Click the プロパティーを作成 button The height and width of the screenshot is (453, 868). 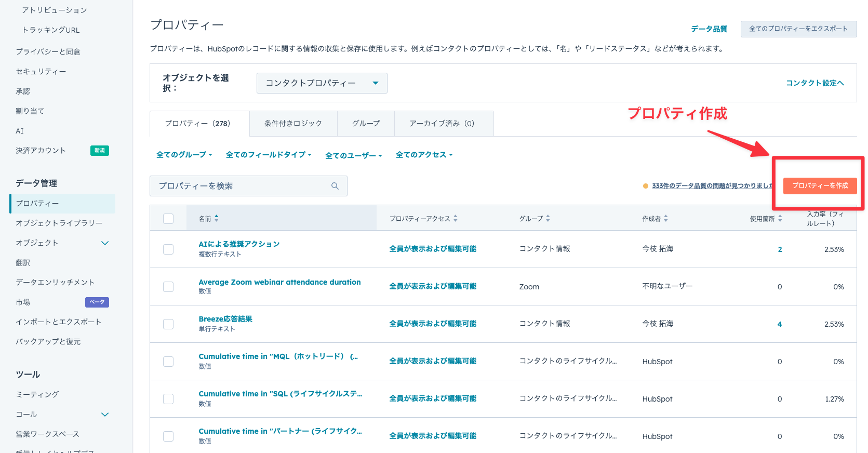coord(820,186)
